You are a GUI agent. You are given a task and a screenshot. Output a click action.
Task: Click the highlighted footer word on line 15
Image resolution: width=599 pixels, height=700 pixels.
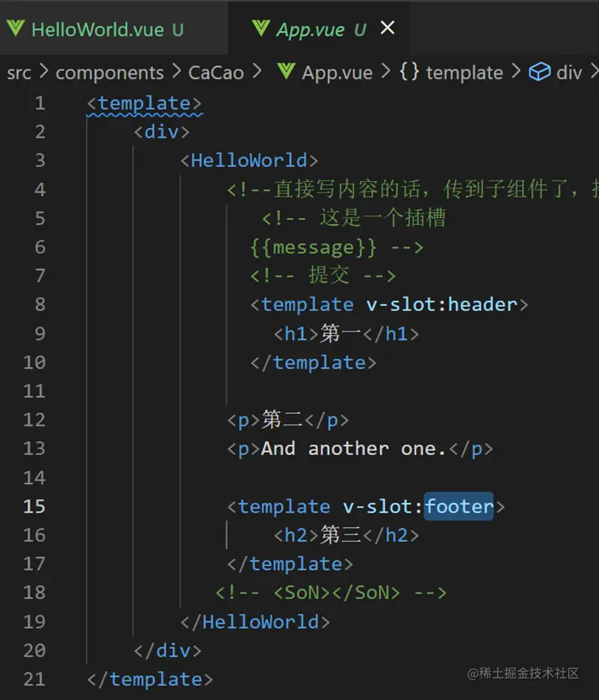click(x=458, y=507)
